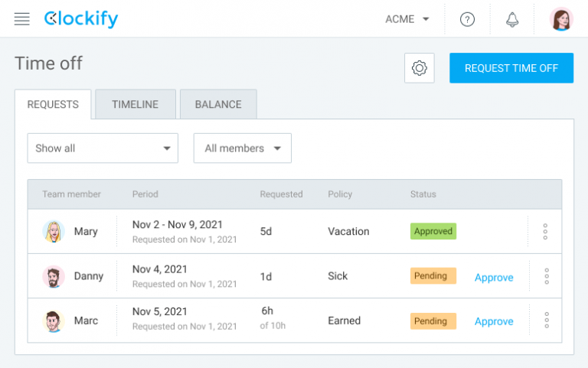Viewport: 588px width, 368px height.
Task: Click Mary's avatar in the requests table
Action: [54, 232]
